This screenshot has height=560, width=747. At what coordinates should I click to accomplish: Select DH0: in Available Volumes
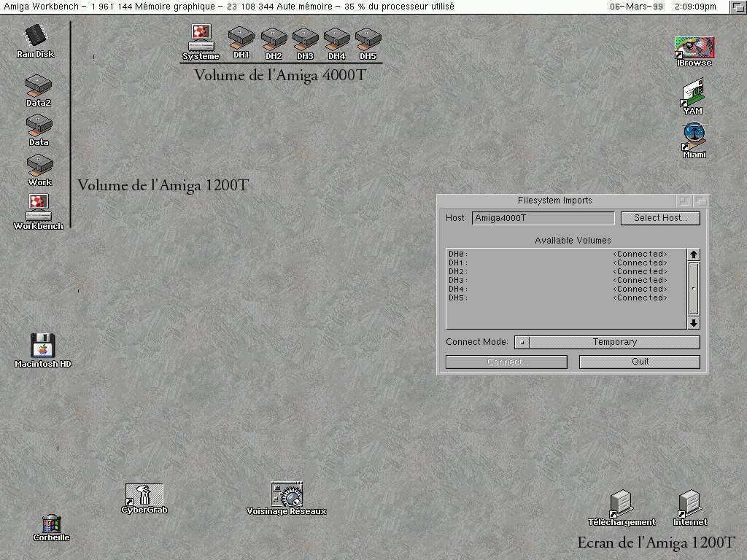coord(566,254)
